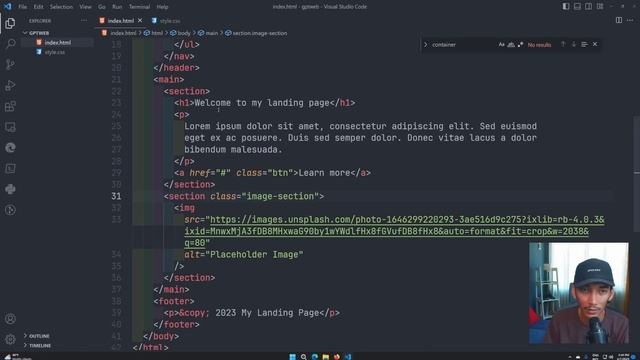Screen dimensions: 640x360
Task: Open the Help menu
Action: pos(162,7)
